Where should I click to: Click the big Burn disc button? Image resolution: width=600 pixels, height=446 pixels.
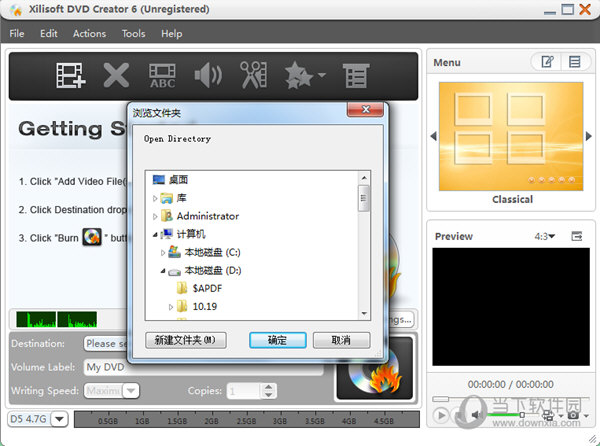pos(375,369)
